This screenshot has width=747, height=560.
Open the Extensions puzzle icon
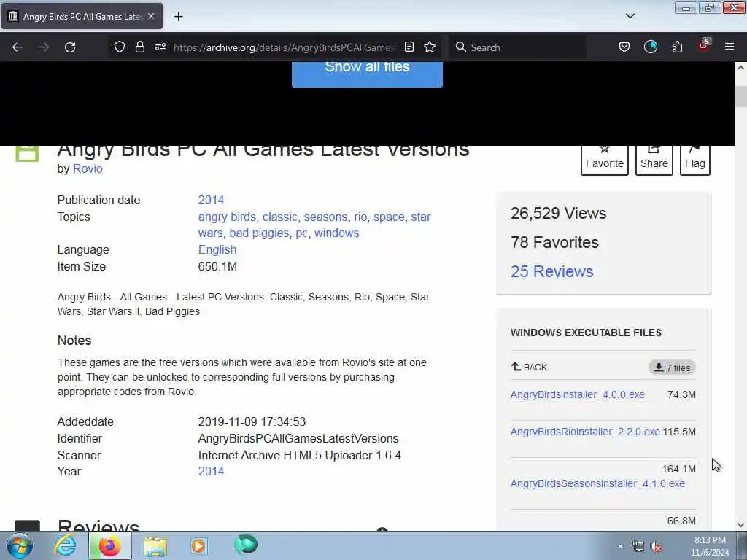click(x=677, y=47)
